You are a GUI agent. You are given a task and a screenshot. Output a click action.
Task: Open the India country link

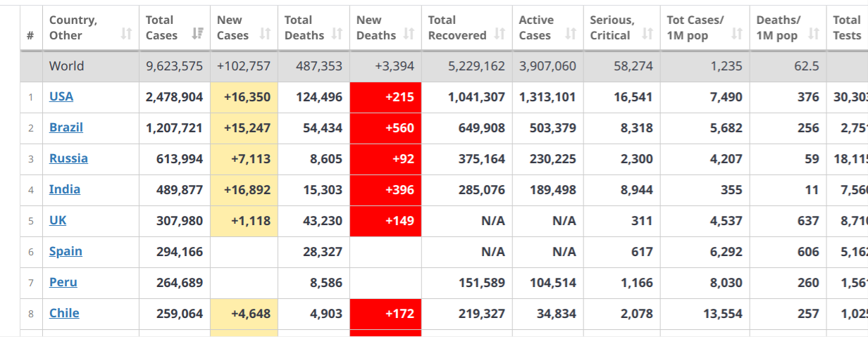(x=65, y=189)
